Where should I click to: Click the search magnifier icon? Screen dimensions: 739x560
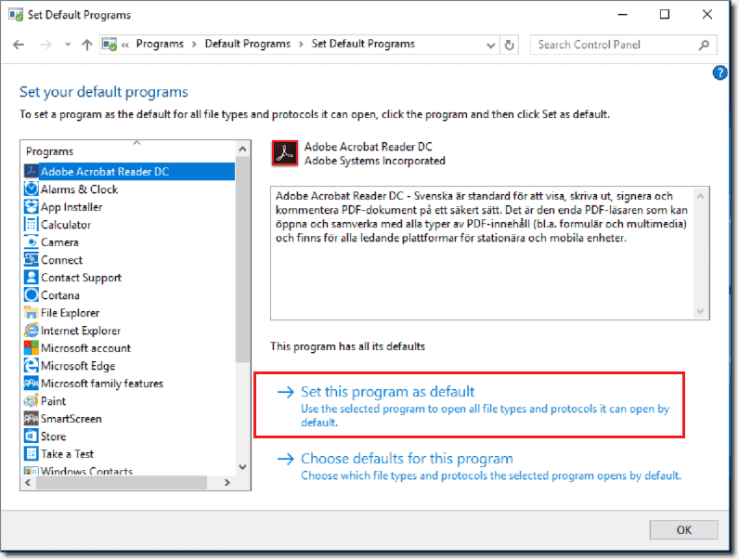pos(704,45)
